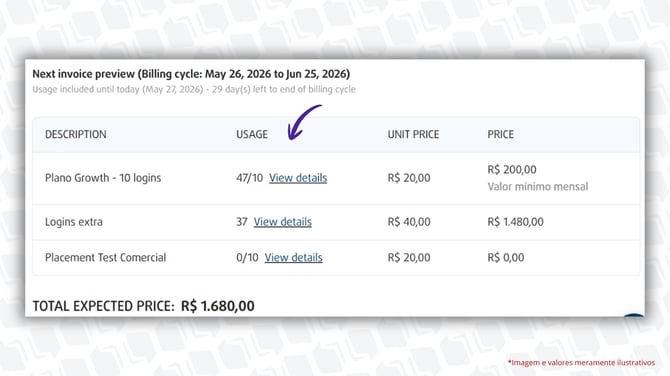Click the 0/10 usage value

pos(247,257)
